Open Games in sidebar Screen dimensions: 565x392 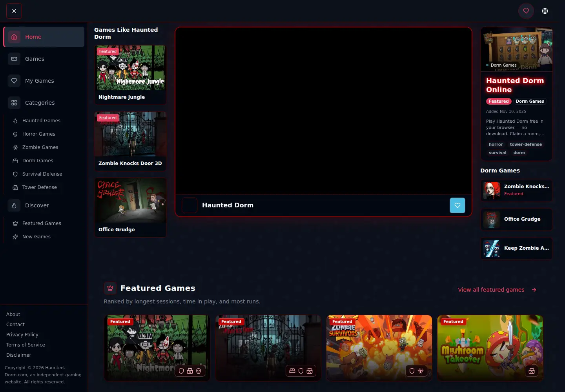tap(44, 59)
